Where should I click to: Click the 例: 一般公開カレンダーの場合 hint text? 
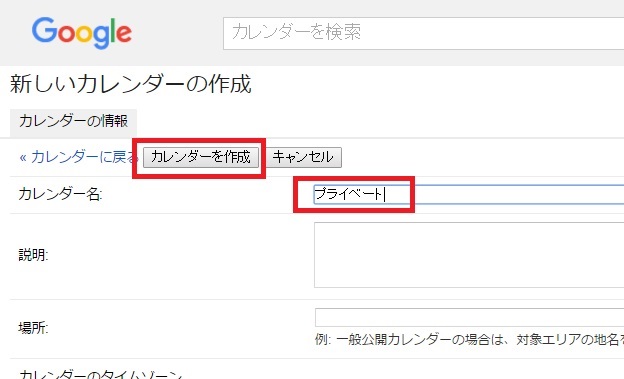(469, 340)
